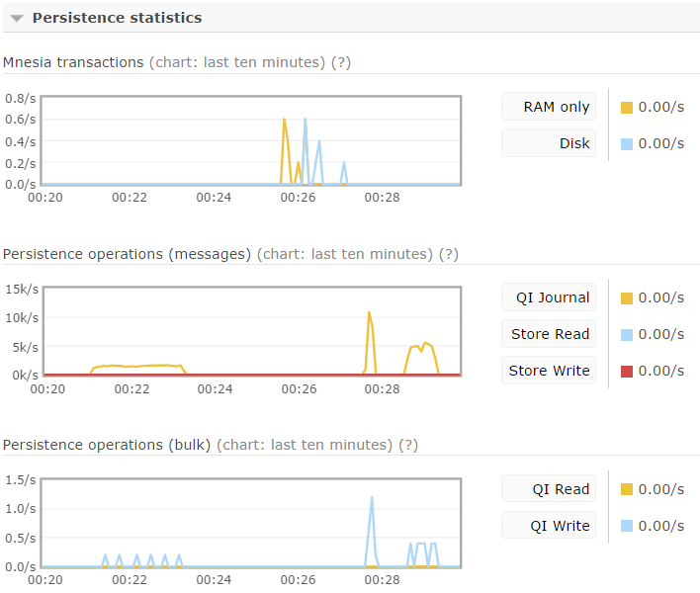Click the red Store Write color swatch
This screenshot has height=593, width=700.
click(627, 372)
